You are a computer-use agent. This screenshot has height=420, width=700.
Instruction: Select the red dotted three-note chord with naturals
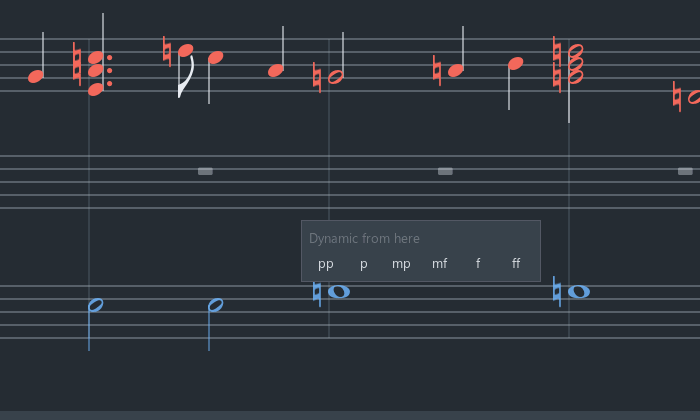(96, 71)
